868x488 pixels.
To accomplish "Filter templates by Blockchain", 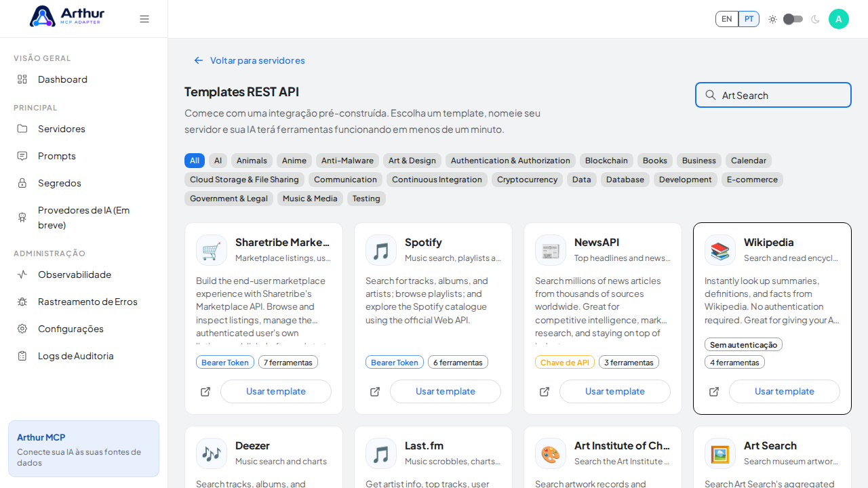I will (606, 161).
